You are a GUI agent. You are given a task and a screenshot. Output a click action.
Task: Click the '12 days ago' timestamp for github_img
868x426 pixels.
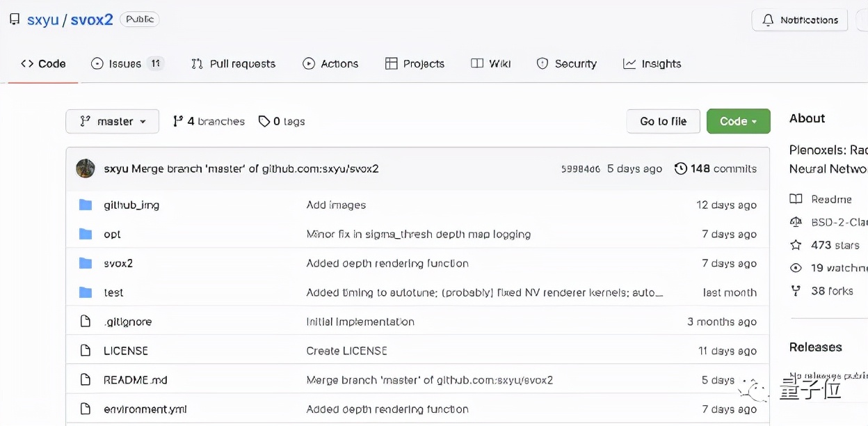727,205
